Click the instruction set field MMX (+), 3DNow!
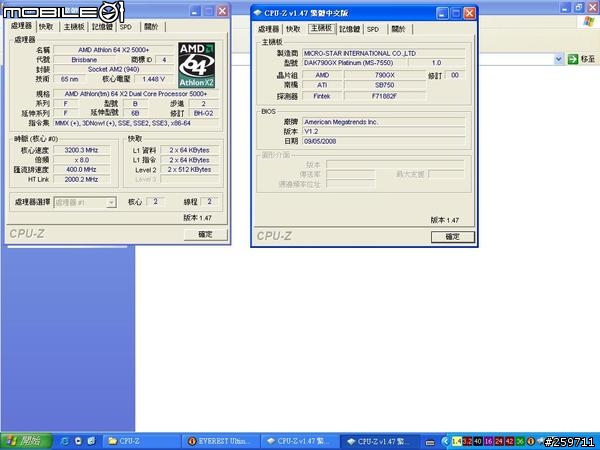This screenshot has width=600, height=450. pyautogui.click(x=136, y=123)
